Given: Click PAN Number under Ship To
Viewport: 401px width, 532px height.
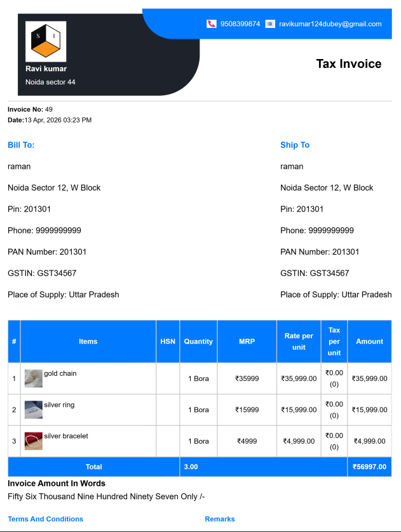Looking at the screenshot, I should tap(320, 252).
